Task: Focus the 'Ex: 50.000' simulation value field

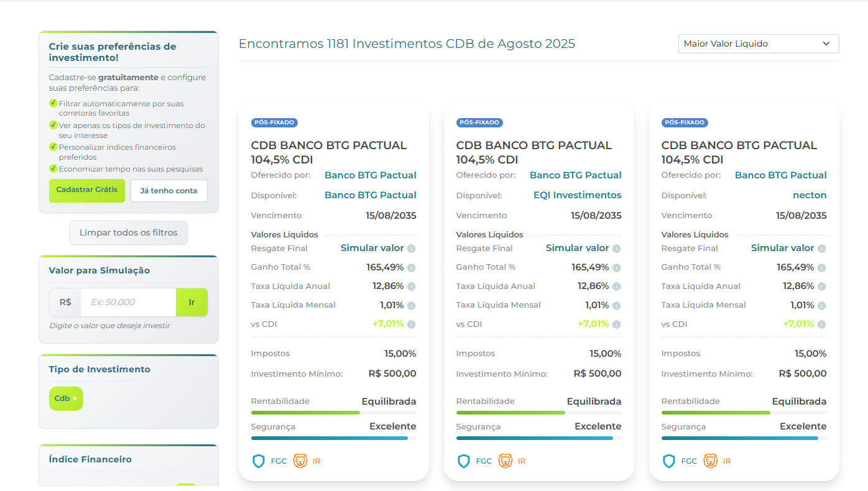Action: (128, 302)
